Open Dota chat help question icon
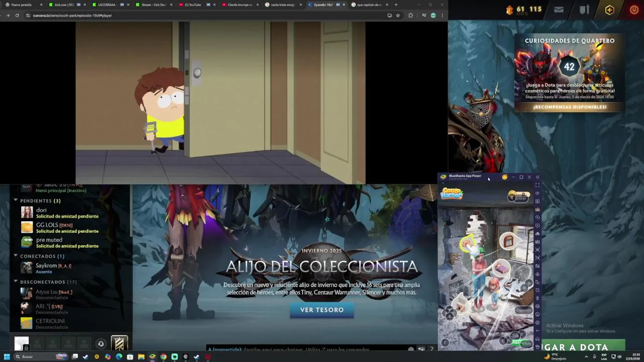The height and width of the screenshot is (362, 644). point(431,349)
